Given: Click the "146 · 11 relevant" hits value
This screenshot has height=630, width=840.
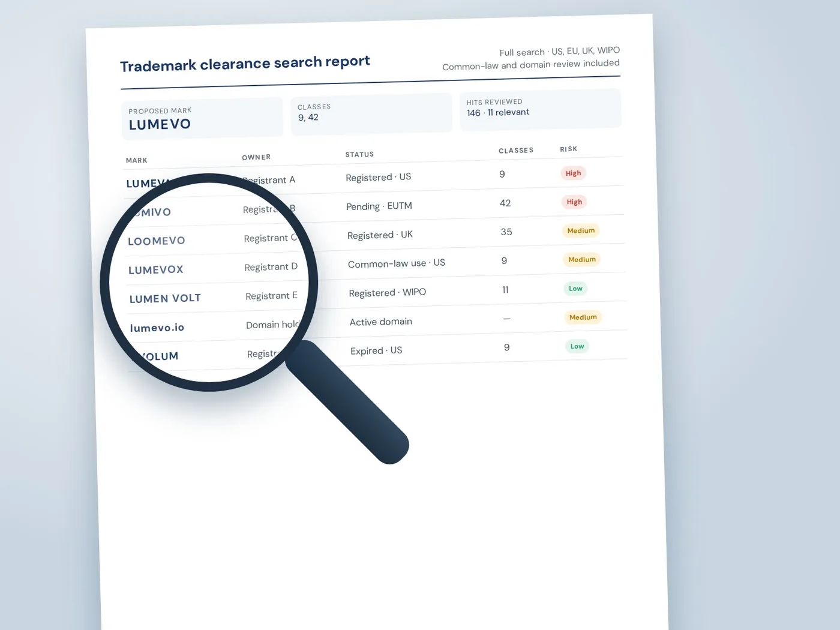Looking at the screenshot, I should click(498, 112).
